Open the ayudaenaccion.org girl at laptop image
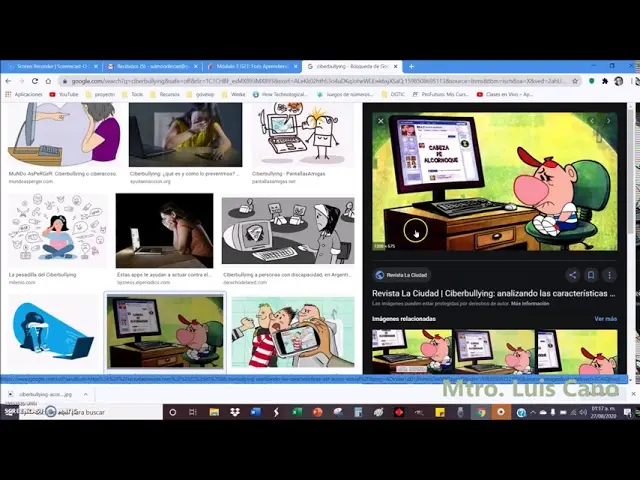The height and width of the screenshot is (480, 640). [x=186, y=135]
